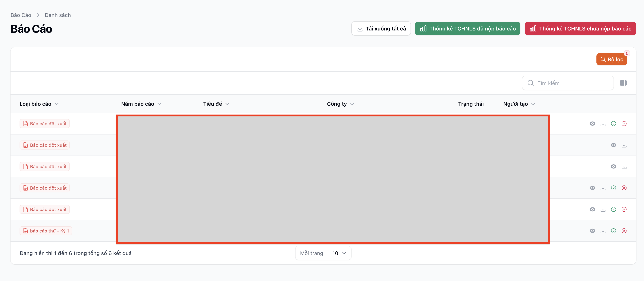This screenshot has height=281, width=644.
Task: Go to Báo Cáo breadcrumb
Action: click(x=21, y=15)
